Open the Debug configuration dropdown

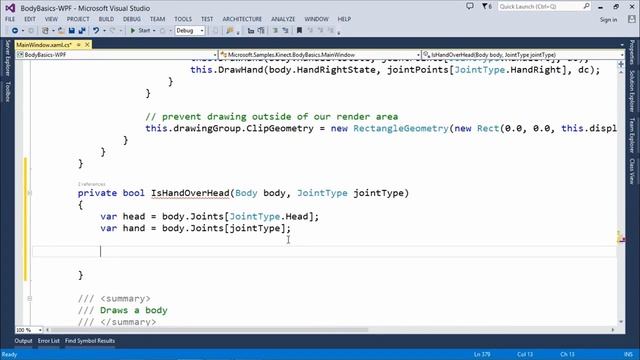coord(190,31)
